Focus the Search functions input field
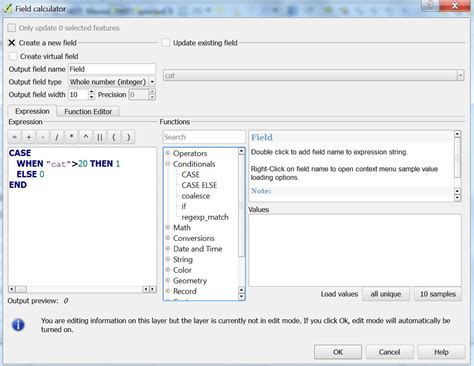The image size is (474, 366). pos(204,137)
